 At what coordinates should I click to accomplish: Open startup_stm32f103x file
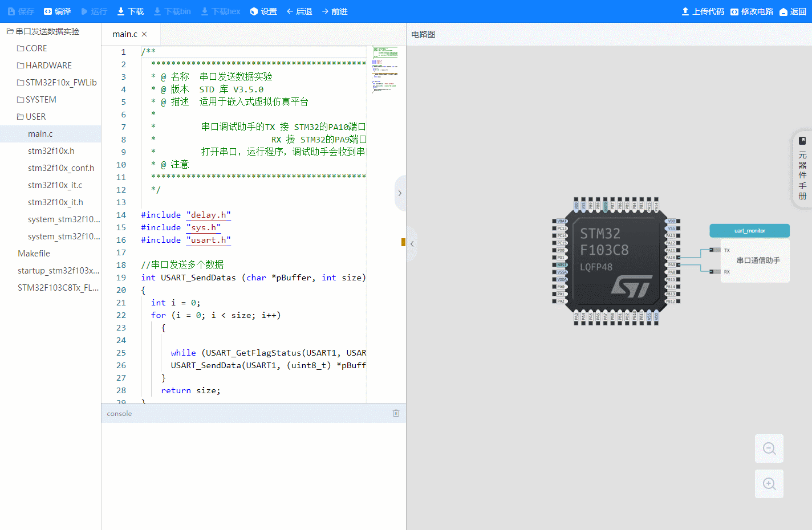click(58, 271)
